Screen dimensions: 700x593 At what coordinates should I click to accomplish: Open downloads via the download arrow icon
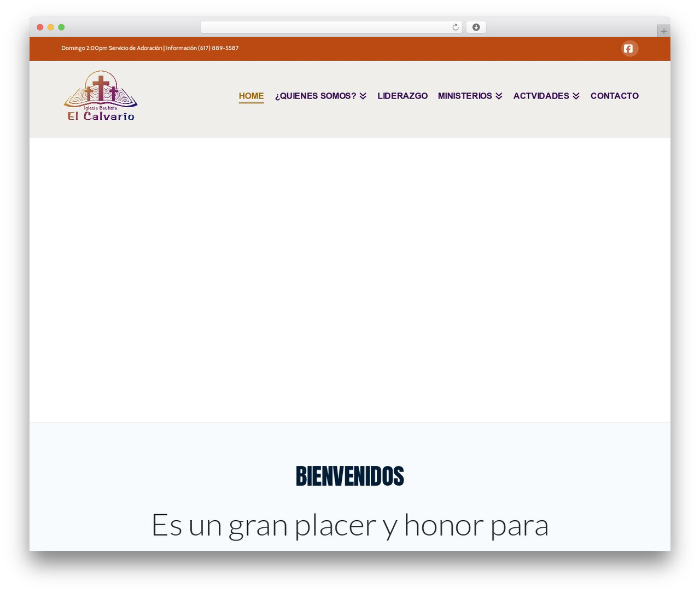click(x=476, y=27)
